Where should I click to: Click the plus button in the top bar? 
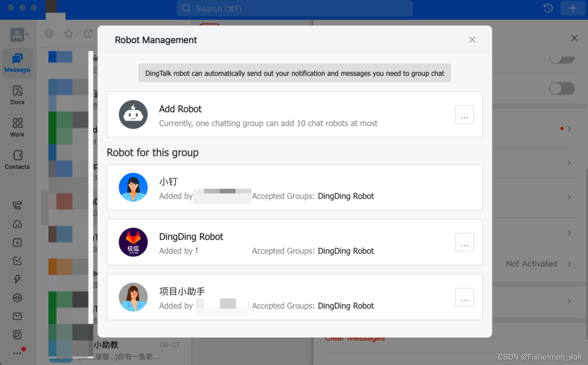click(573, 8)
